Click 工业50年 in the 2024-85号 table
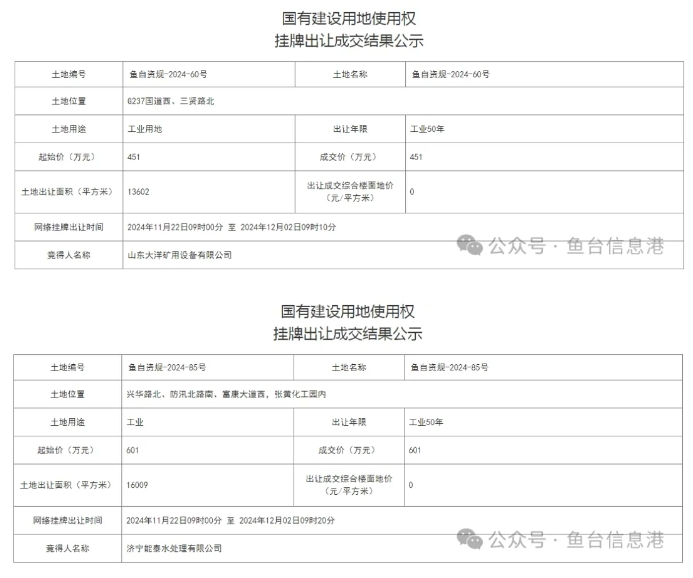Viewport: 693px width, 578px height. pyautogui.click(x=426, y=422)
